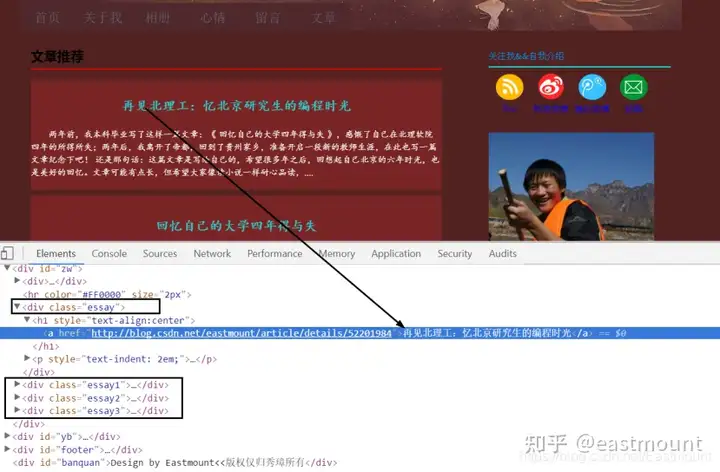Image resolution: width=720 pixels, height=472 pixels.
Task: Click the blue Tencent Weibo icon
Action: point(592,87)
